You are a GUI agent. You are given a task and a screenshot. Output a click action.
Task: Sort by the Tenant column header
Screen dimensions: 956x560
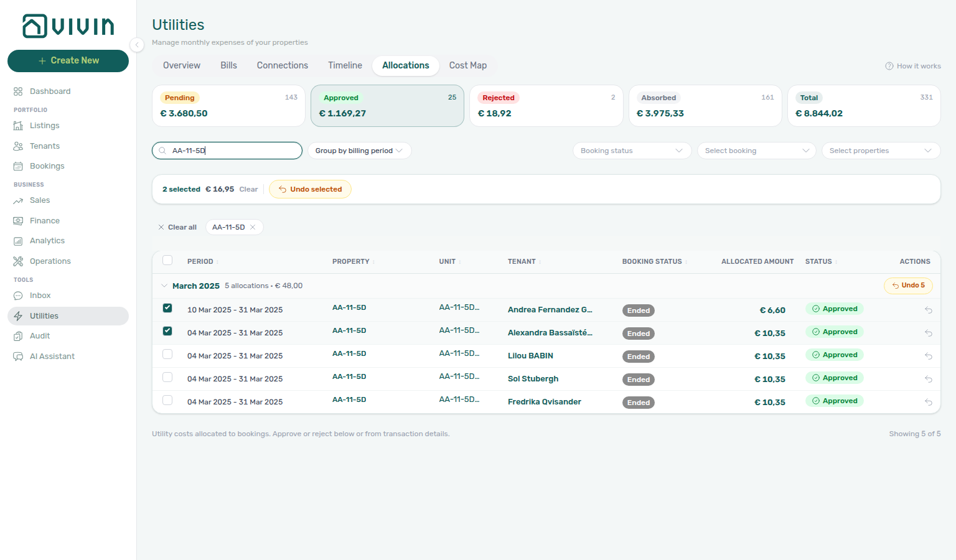[x=524, y=262]
